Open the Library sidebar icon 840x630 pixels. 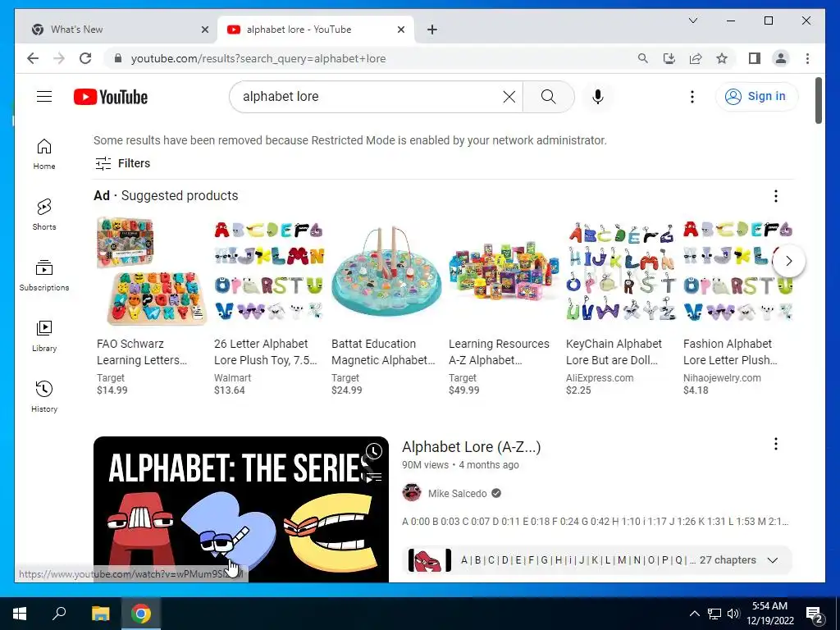[44, 336]
